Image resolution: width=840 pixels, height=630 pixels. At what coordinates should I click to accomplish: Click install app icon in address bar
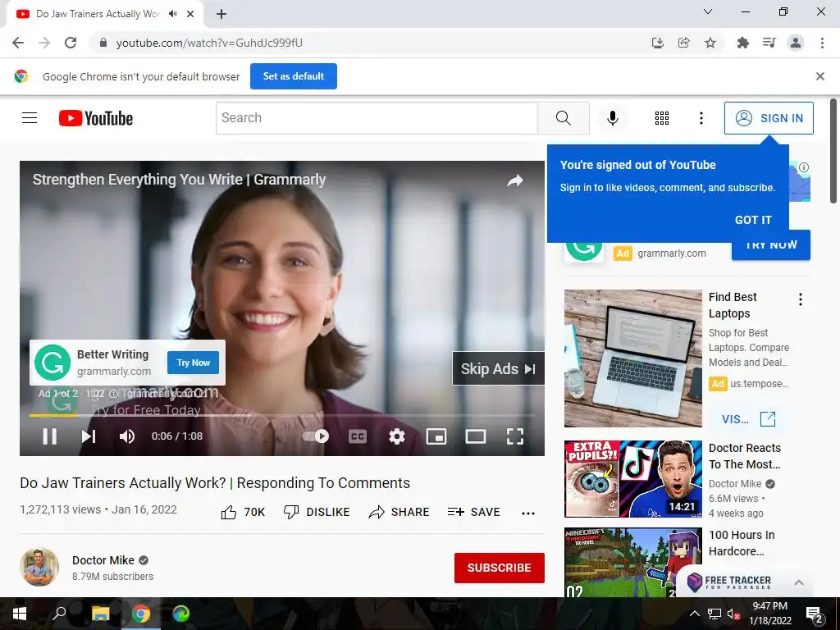[657, 43]
